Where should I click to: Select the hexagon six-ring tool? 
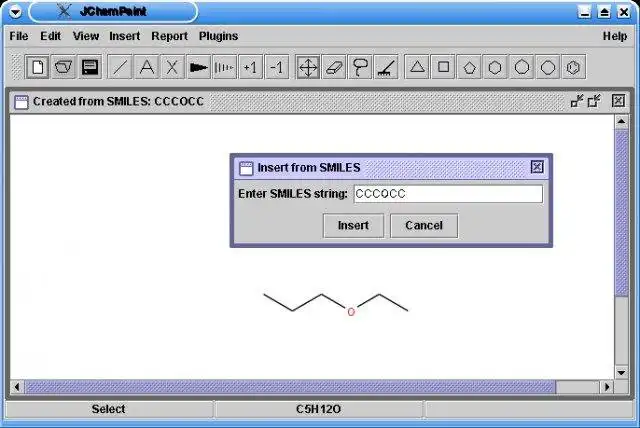pos(496,67)
